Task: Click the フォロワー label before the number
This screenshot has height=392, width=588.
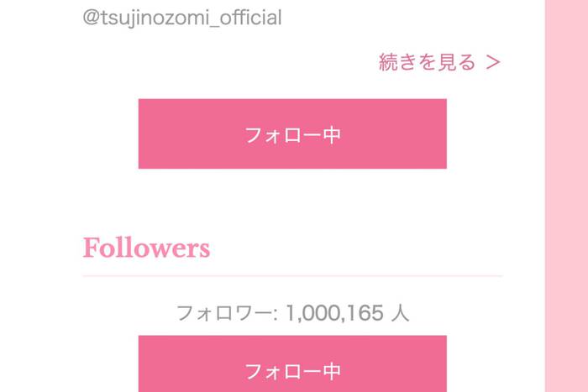Action: (x=224, y=313)
